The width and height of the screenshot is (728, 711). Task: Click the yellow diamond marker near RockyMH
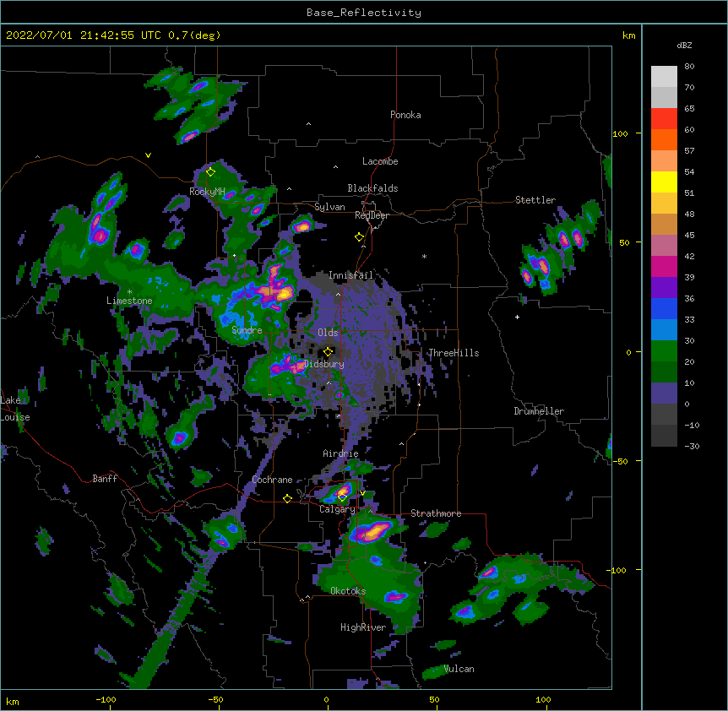(x=211, y=172)
